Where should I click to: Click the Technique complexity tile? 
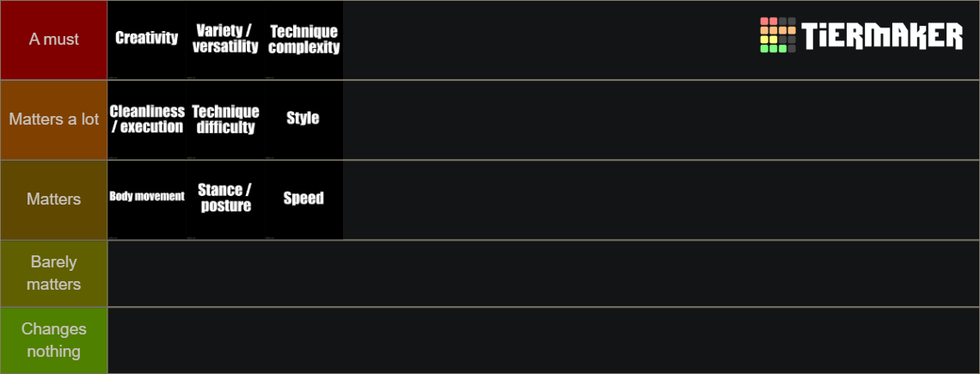tap(303, 40)
